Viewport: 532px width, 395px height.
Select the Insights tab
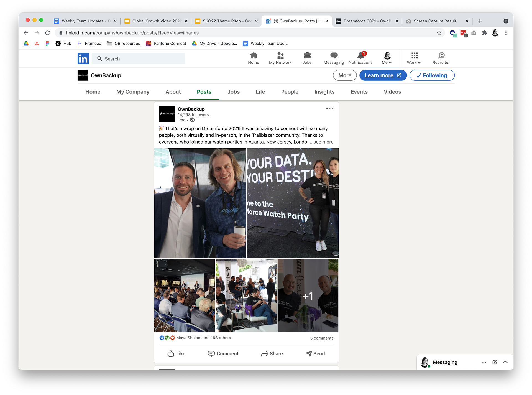tap(324, 92)
